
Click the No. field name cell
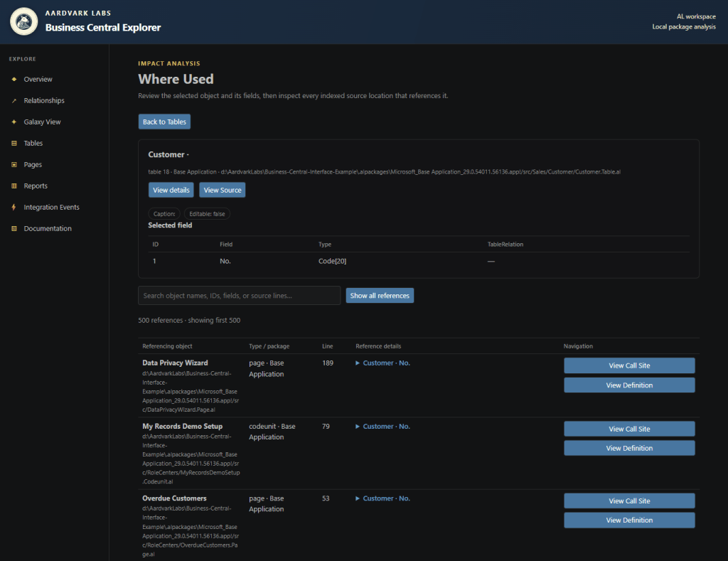(225, 262)
